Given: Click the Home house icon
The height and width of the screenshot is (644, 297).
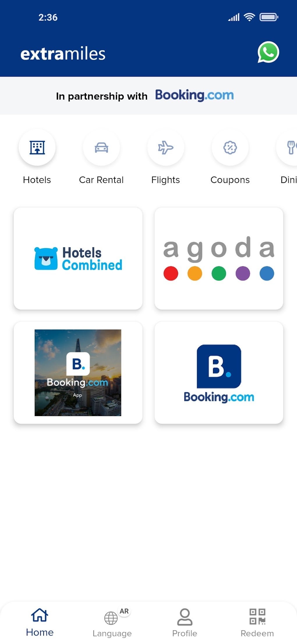Looking at the screenshot, I should (40, 615).
